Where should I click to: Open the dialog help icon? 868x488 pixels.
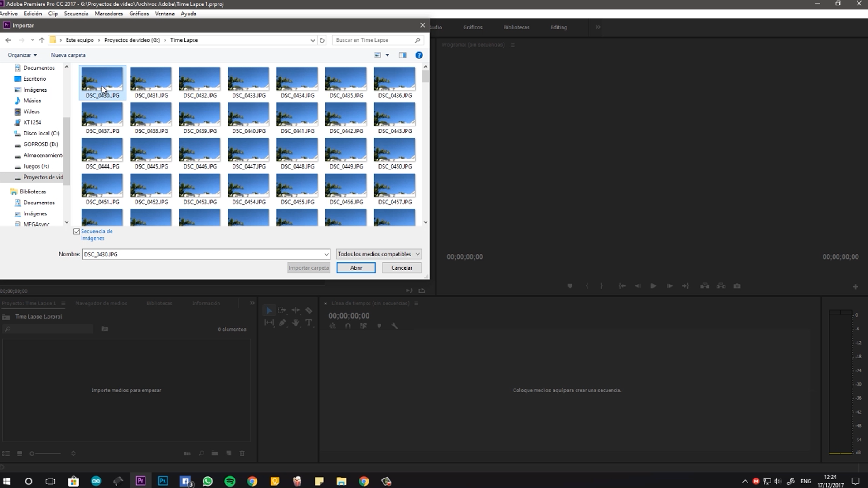(419, 55)
